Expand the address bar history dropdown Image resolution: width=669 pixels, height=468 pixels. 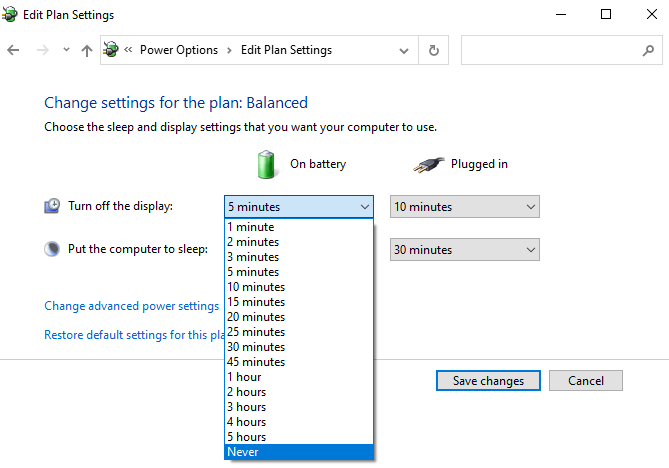click(403, 50)
